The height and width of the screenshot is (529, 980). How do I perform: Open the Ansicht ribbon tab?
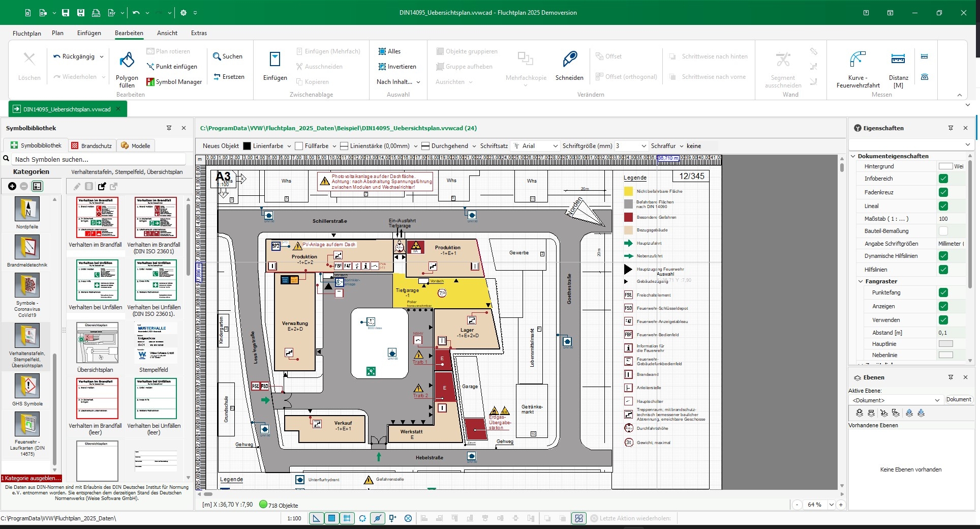[x=167, y=33]
